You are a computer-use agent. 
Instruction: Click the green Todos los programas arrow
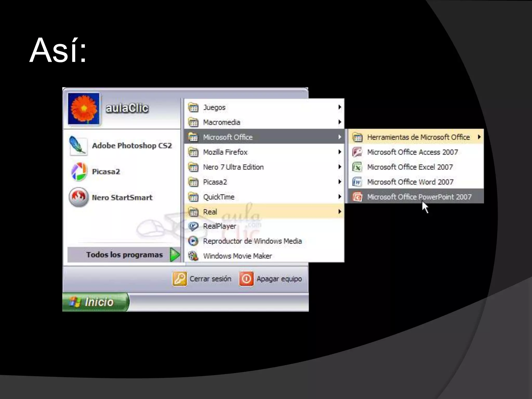point(175,255)
